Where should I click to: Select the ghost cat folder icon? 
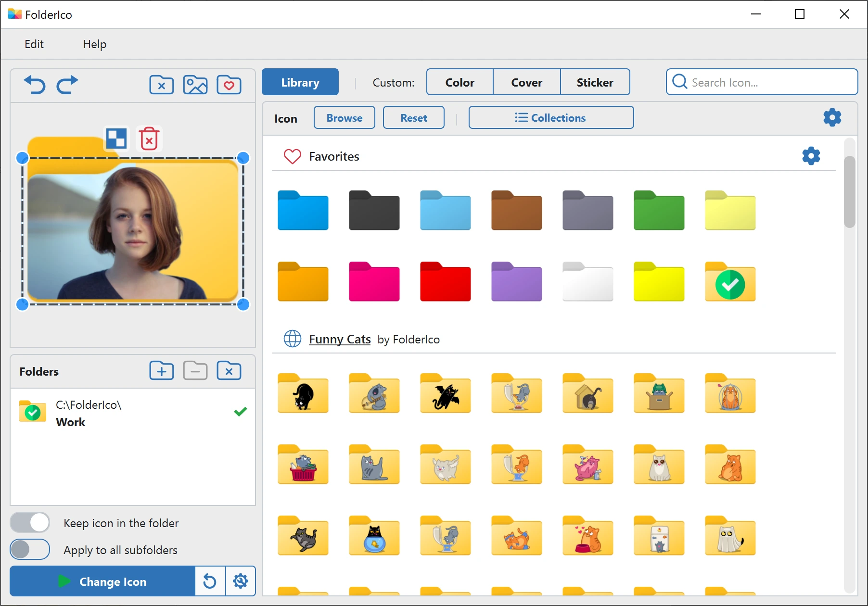[730, 536]
